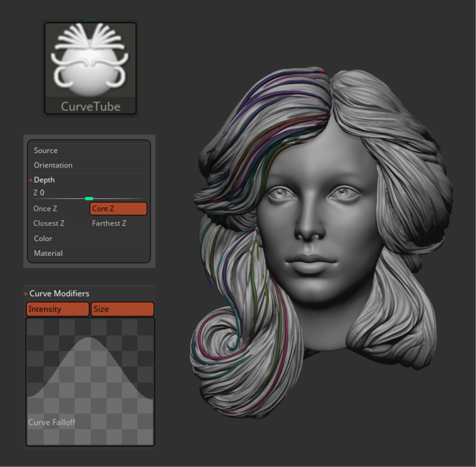The image size is (476, 467).
Task: Enable Closest Z depth mode
Action: tap(49, 224)
